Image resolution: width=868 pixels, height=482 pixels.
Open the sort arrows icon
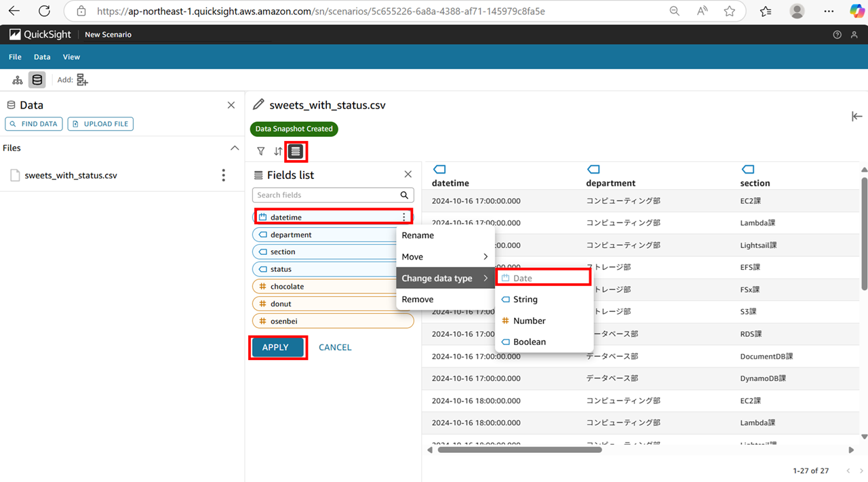(x=278, y=151)
